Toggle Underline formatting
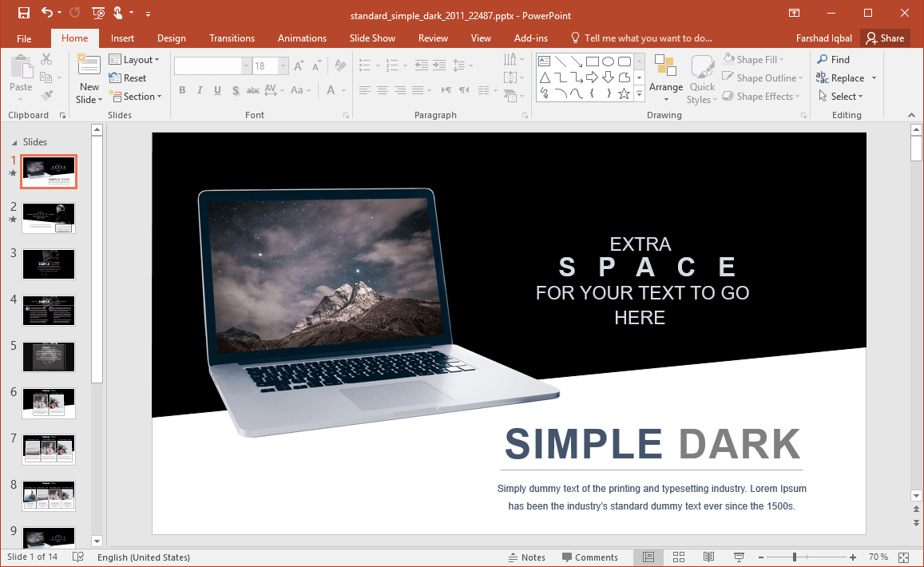Image resolution: width=924 pixels, height=567 pixels. pos(217,90)
